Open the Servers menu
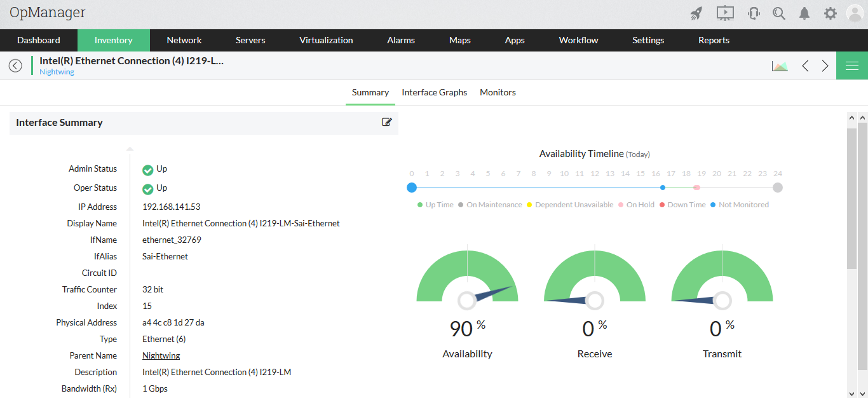Viewport: 868px width, 398px height. [250, 40]
